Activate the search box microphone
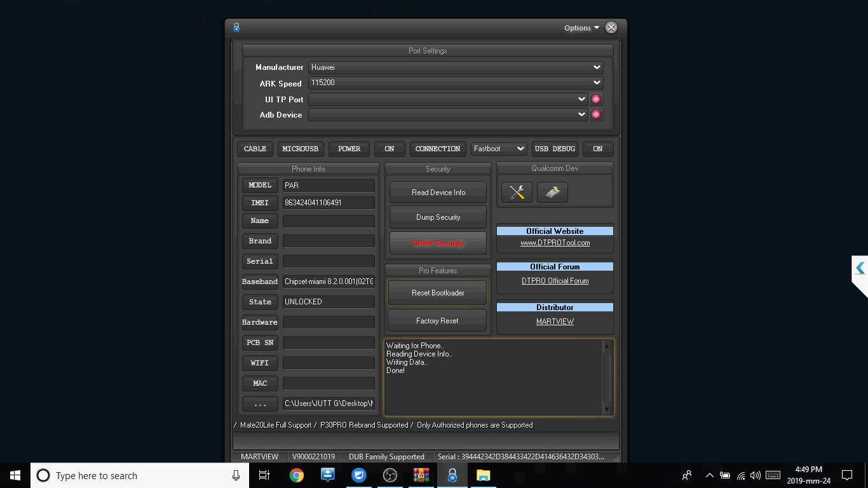This screenshot has width=868, height=488. pyautogui.click(x=236, y=475)
